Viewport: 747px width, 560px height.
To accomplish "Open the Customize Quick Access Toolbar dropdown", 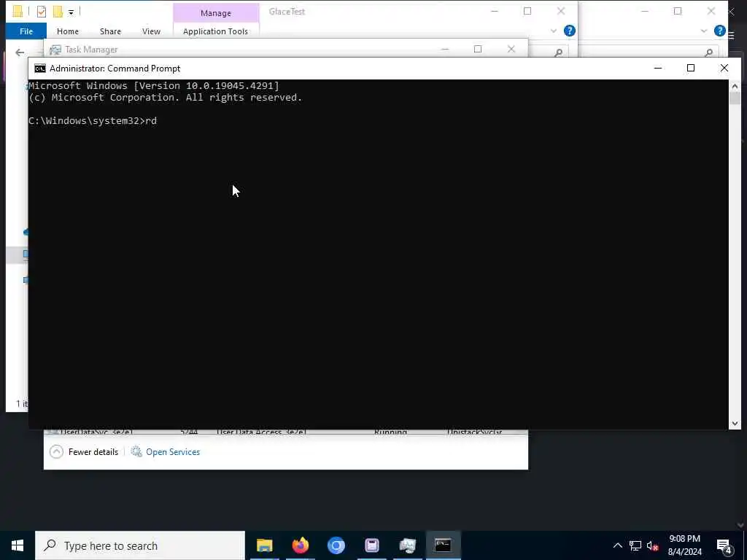I will pyautogui.click(x=71, y=12).
